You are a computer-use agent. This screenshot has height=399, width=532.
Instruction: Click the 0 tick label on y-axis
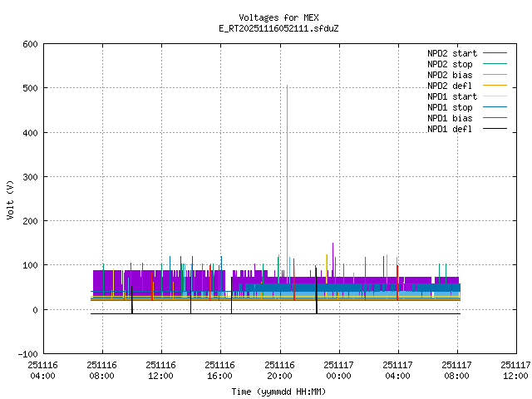tap(35, 309)
